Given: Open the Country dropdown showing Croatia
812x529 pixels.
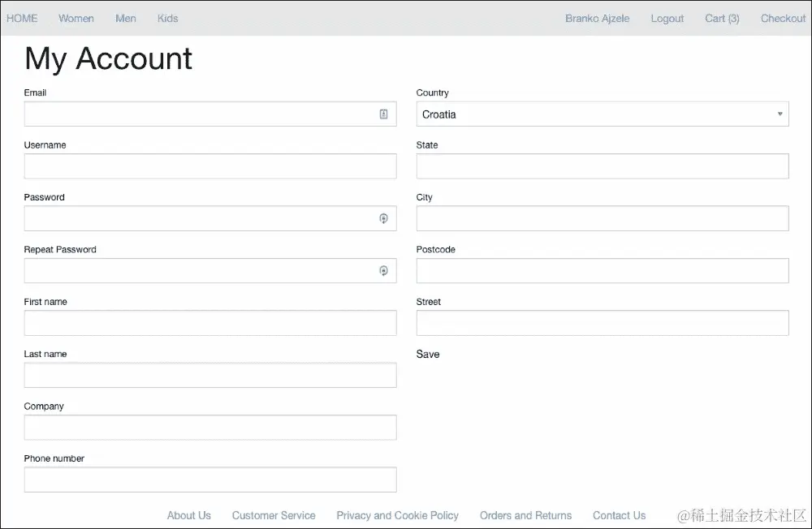Looking at the screenshot, I should pyautogui.click(x=603, y=114).
